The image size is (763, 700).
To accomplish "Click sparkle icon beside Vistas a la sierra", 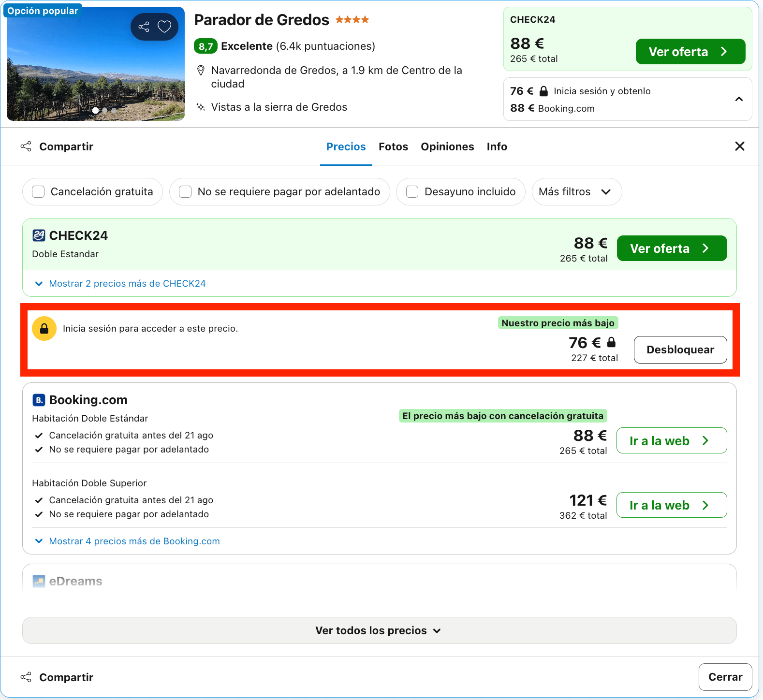I will pyautogui.click(x=201, y=107).
